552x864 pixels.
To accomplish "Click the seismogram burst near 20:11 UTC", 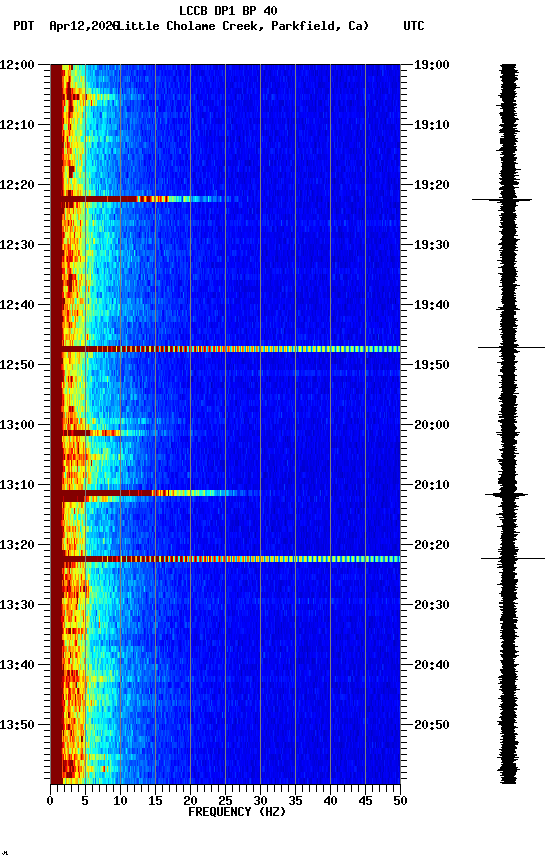I will pos(506,494).
